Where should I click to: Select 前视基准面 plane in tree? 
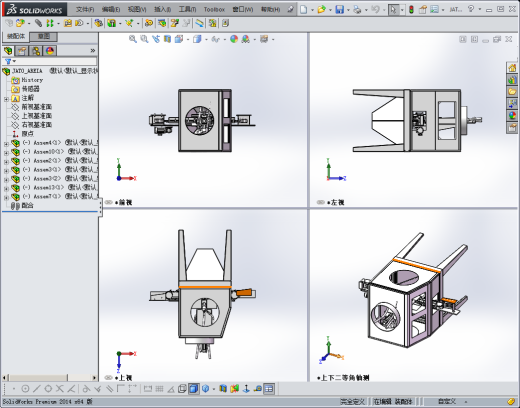click(x=32, y=107)
